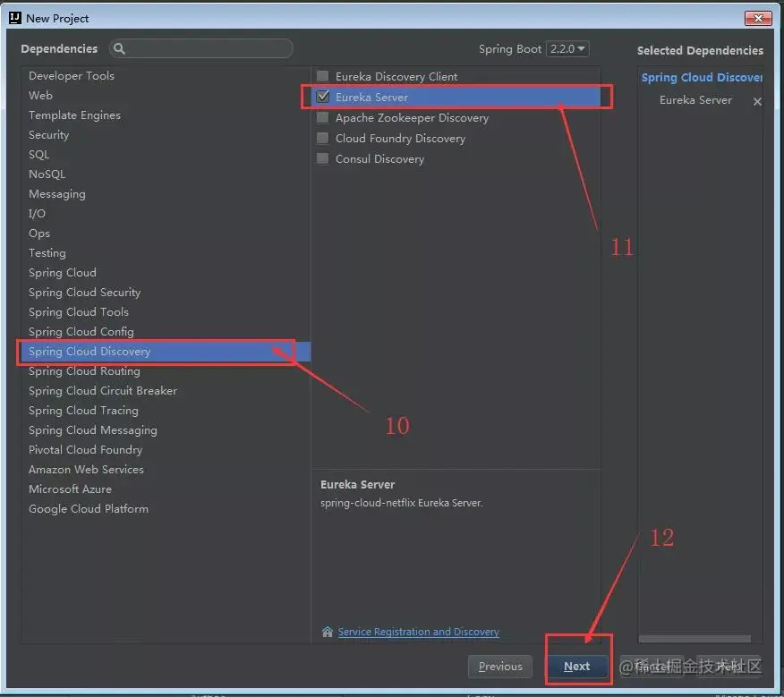The height and width of the screenshot is (697, 784).
Task: Remove Eureka Server from selected dependencies
Action: (757, 101)
